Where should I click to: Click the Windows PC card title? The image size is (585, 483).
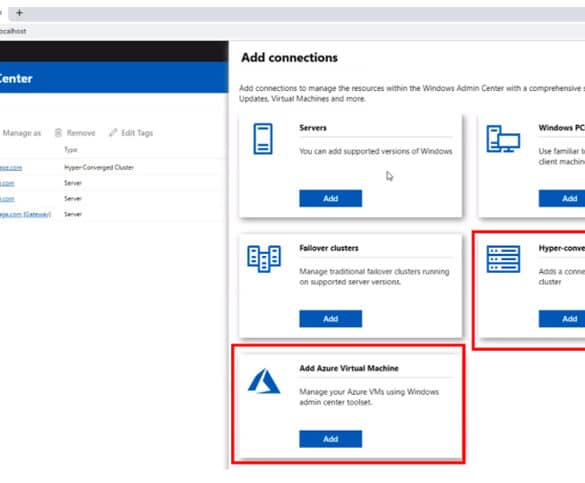tap(562, 128)
